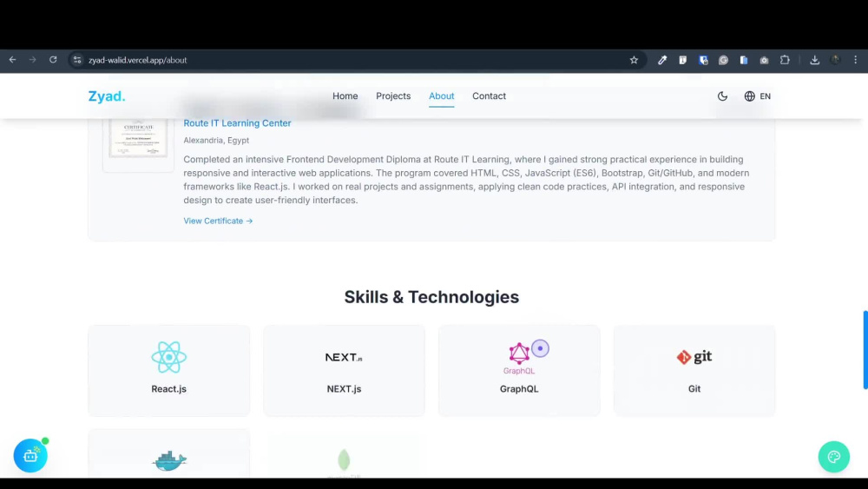The height and width of the screenshot is (489, 868).
Task: Click the Alexandria, Egypt location text
Action: coord(216,140)
